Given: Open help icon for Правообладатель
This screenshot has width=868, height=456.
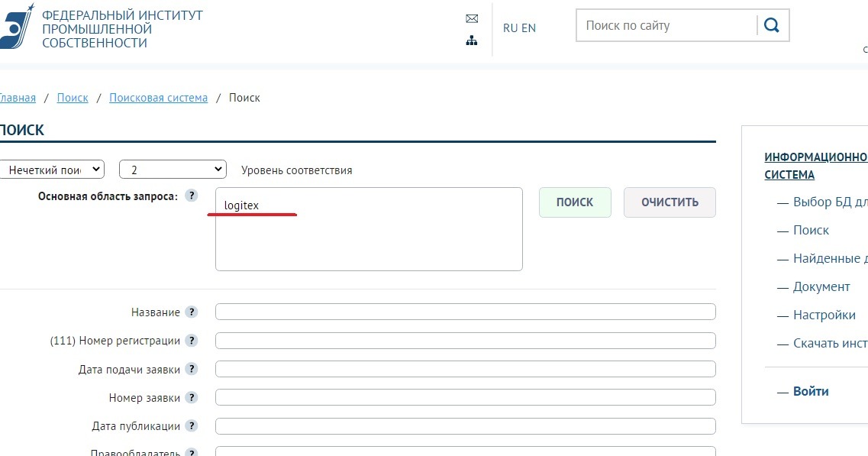Looking at the screenshot, I should point(191,452).
